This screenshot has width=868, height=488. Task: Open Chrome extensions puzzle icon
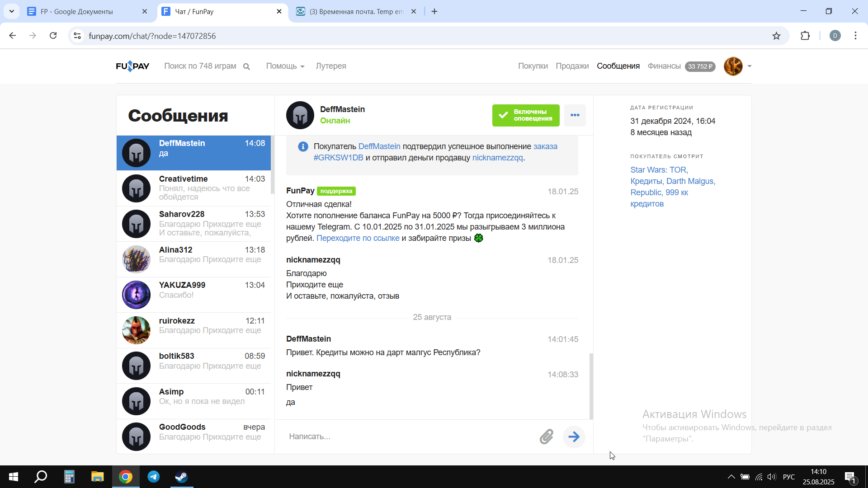pos(805,36)
